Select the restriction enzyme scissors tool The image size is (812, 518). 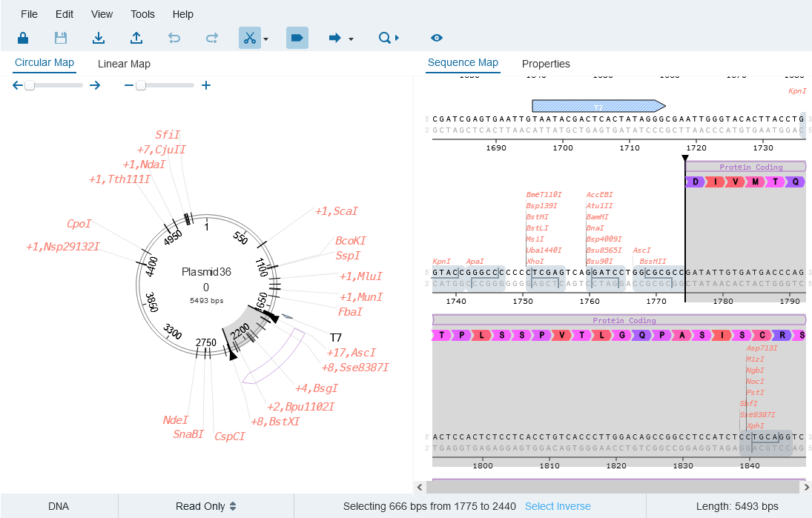pyautogui.click(x=249, y=37)
